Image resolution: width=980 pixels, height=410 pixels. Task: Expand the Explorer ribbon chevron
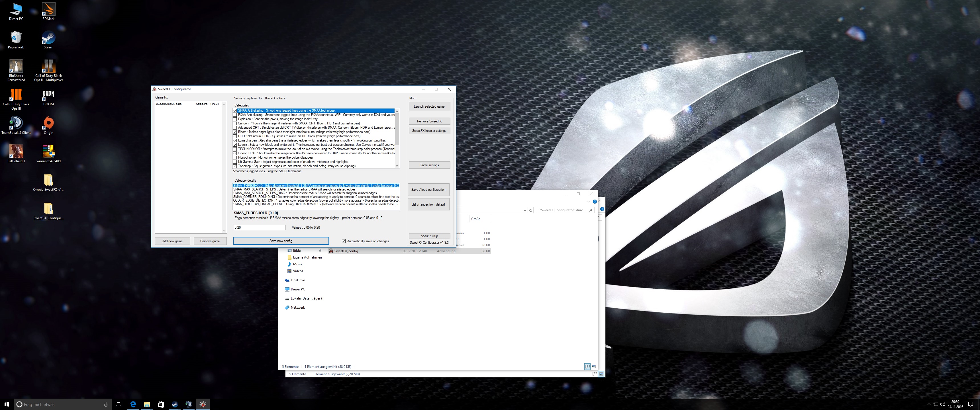pyautogui.click(x=589, y=202)
